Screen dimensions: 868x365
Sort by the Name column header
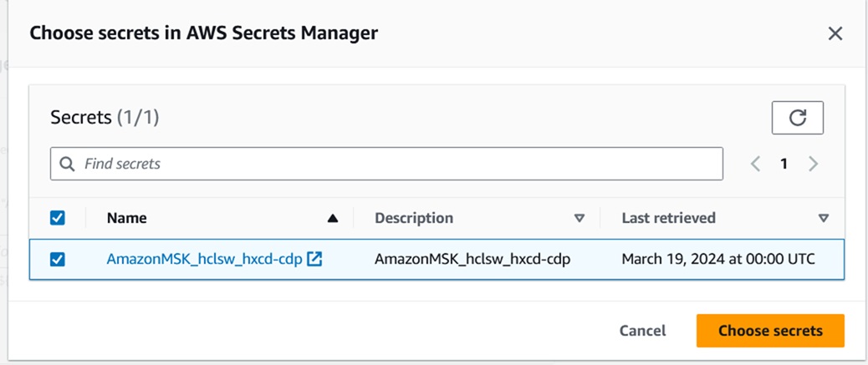point(127,218)
